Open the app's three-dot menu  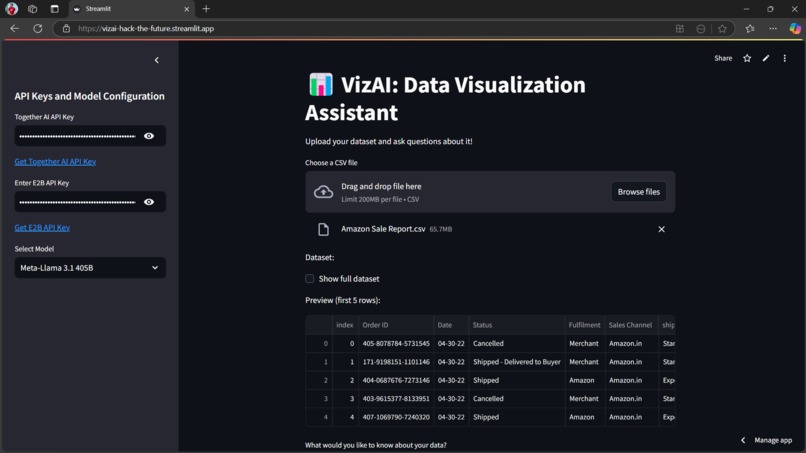point(784,58)
